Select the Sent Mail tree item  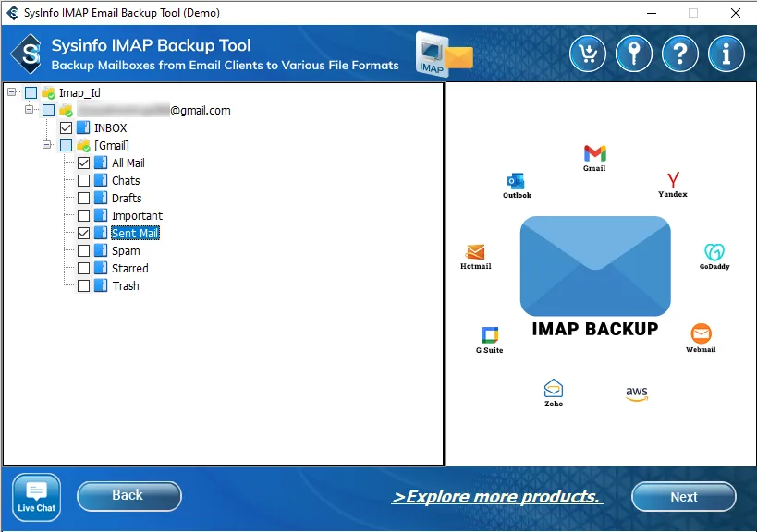pos(135,234)
